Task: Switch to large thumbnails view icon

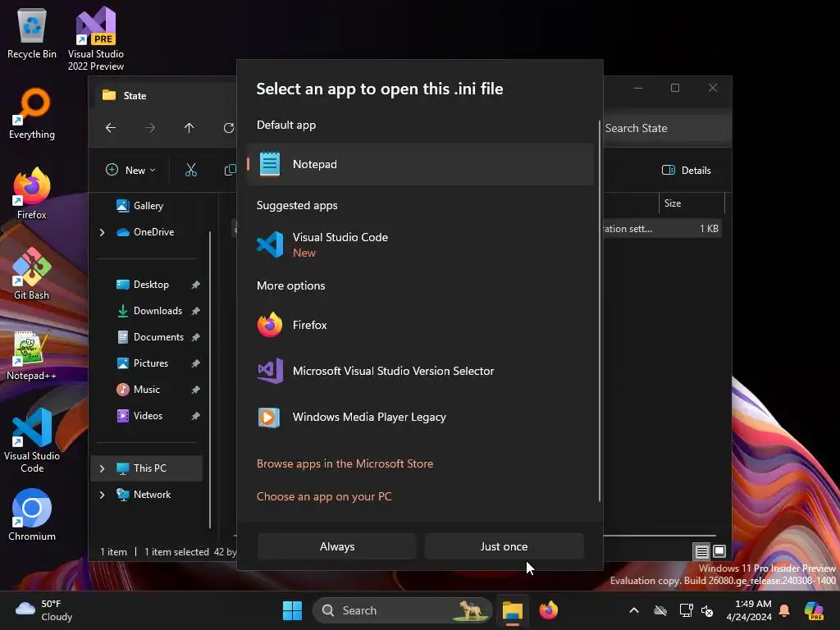Action: point(719,550)
